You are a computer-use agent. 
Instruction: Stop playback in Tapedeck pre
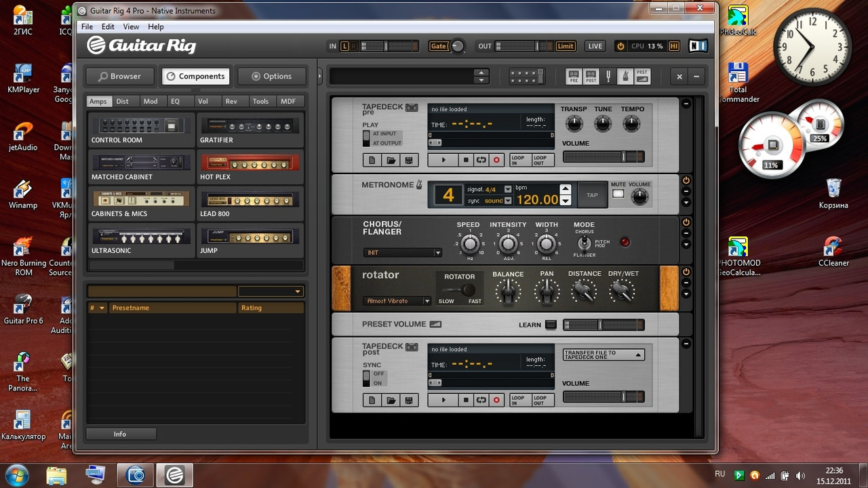[x=465, y=160]
